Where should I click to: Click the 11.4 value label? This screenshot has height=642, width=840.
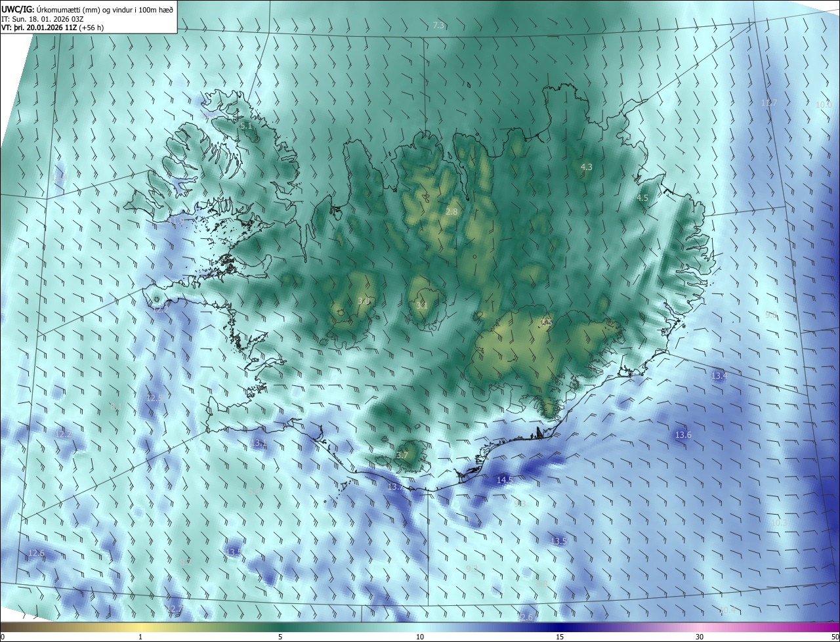click(60, 177)
